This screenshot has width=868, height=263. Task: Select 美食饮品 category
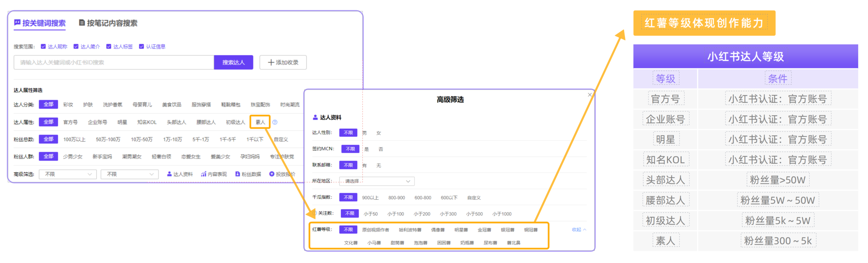click(172, 105)
